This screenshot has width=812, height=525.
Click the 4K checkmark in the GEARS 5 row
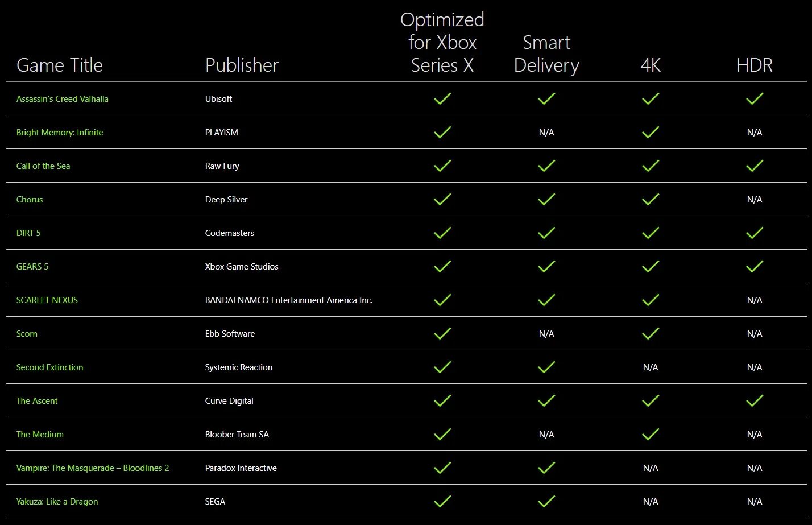[651, 266]
